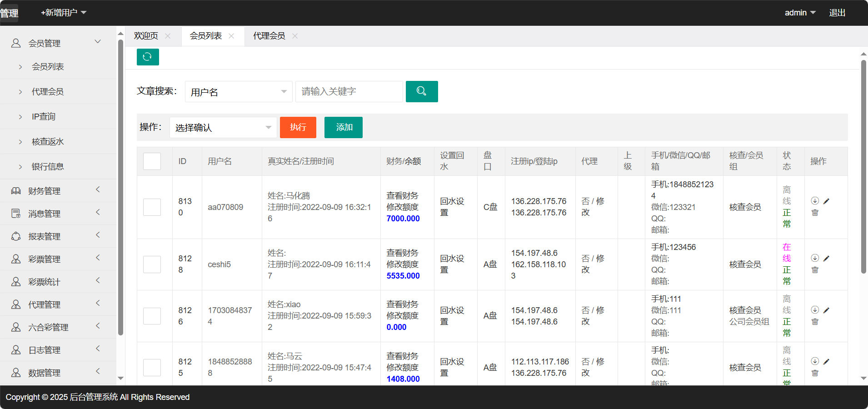Tick the checkbox for user ceshi5
This screenshot has height=409, width=868.
click(x=152, y=264)
